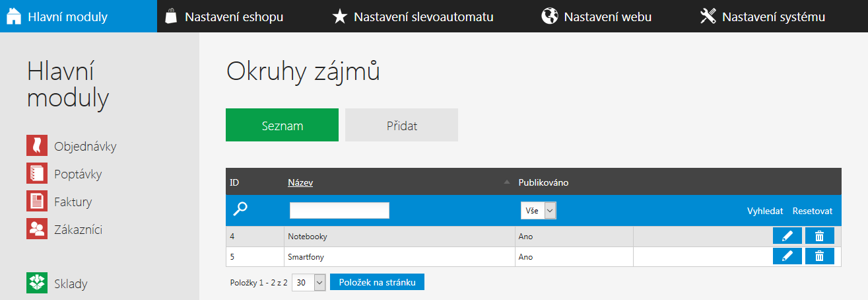Switch to Nastavení slevoautomatu menu
868x300 pixels.
413,17
